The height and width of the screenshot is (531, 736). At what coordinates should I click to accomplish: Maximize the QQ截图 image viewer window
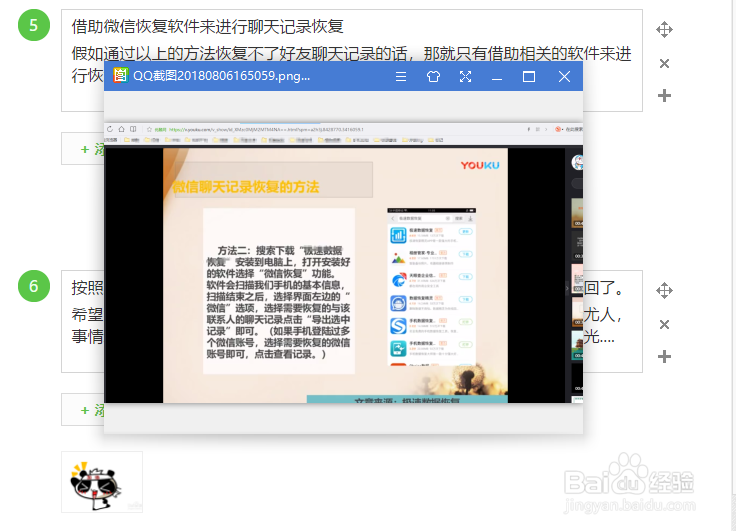coord(529,77)
